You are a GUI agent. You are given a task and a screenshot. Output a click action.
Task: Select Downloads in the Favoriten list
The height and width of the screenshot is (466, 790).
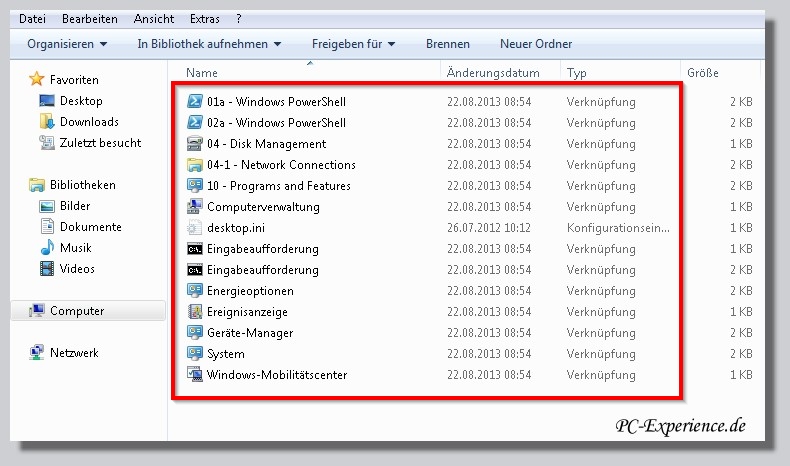tap(88, 122)
